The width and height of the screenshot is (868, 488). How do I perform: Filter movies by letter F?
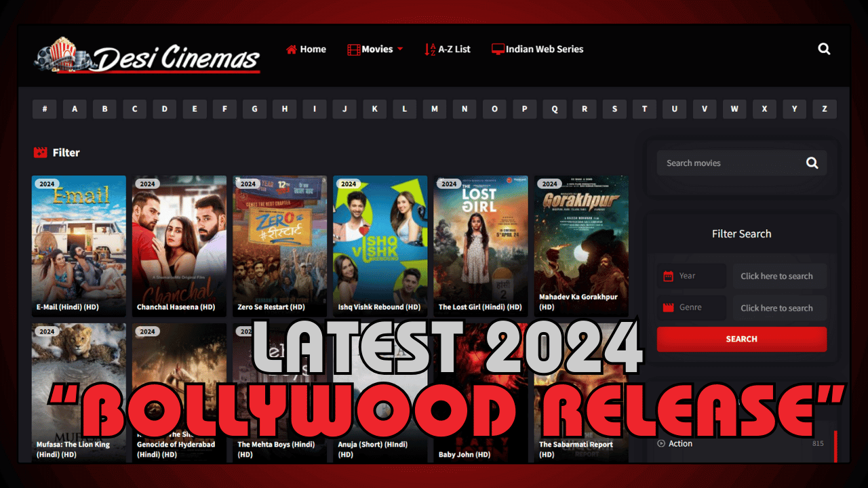click(x=224, y=109)
